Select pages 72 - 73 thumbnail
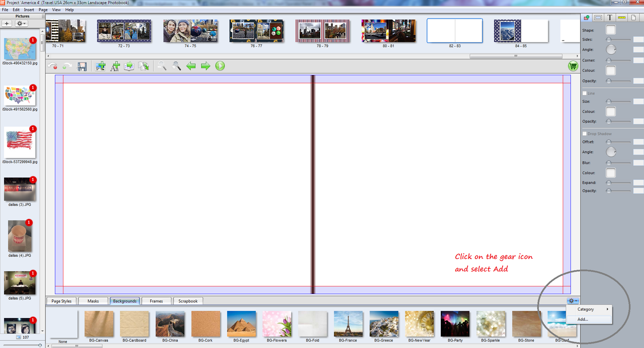 [124, 31]
